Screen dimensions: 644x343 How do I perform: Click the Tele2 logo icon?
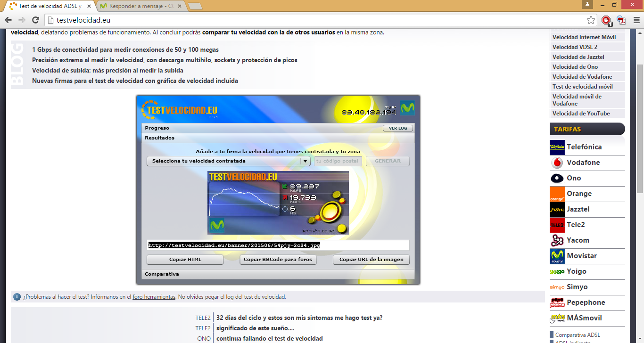557,225
